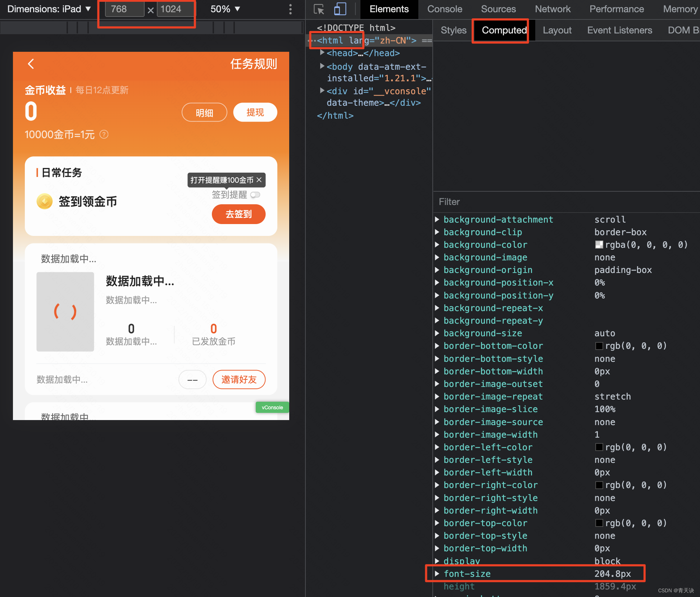This screenshot has width=700, height=597.
Task: Click the gold coin icon beside 签到领金币
Action: click(44, 201)
